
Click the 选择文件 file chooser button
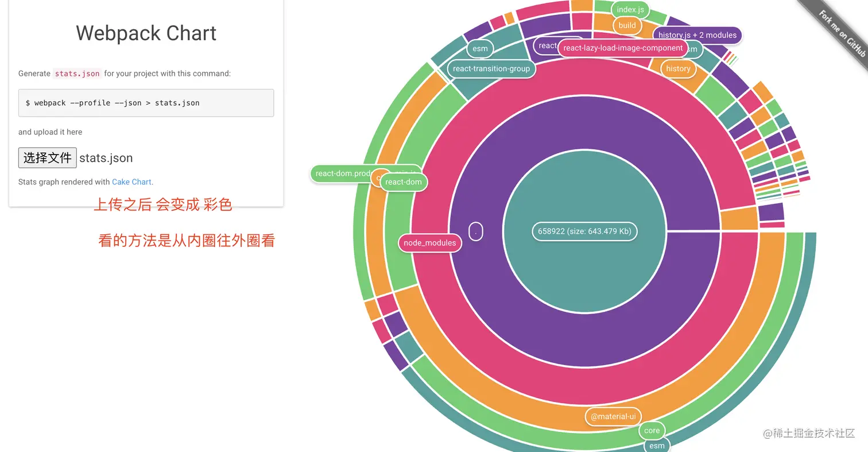pyautogui.click(x=48, y=158)
